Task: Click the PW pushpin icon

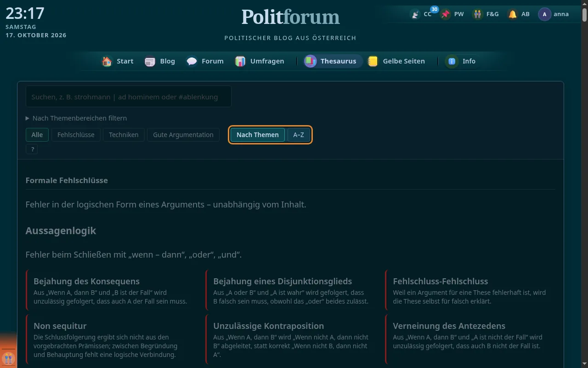Action: (x=446, y=14)
